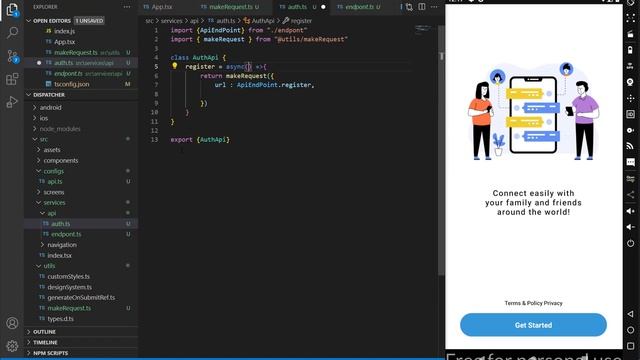The height and width of the screenshot is (360, 640).
Task: Click the emulator fullscreen icon
Action: coord(631,18)
